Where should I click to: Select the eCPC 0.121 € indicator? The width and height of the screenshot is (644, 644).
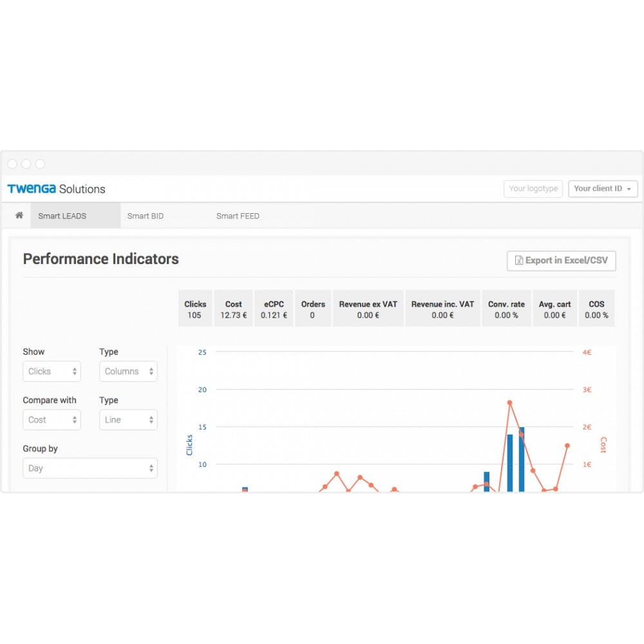[x=274, y=308]
